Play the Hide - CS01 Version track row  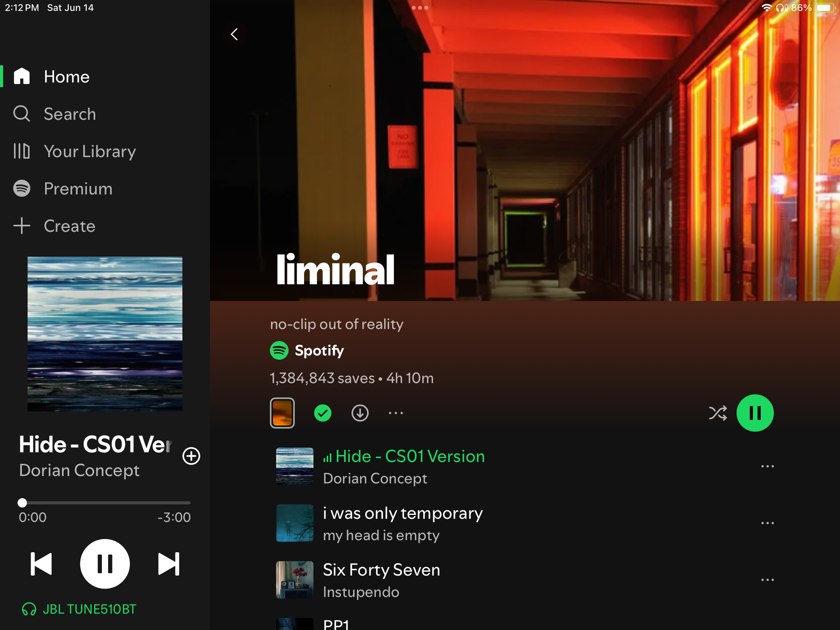click(525, 466)
